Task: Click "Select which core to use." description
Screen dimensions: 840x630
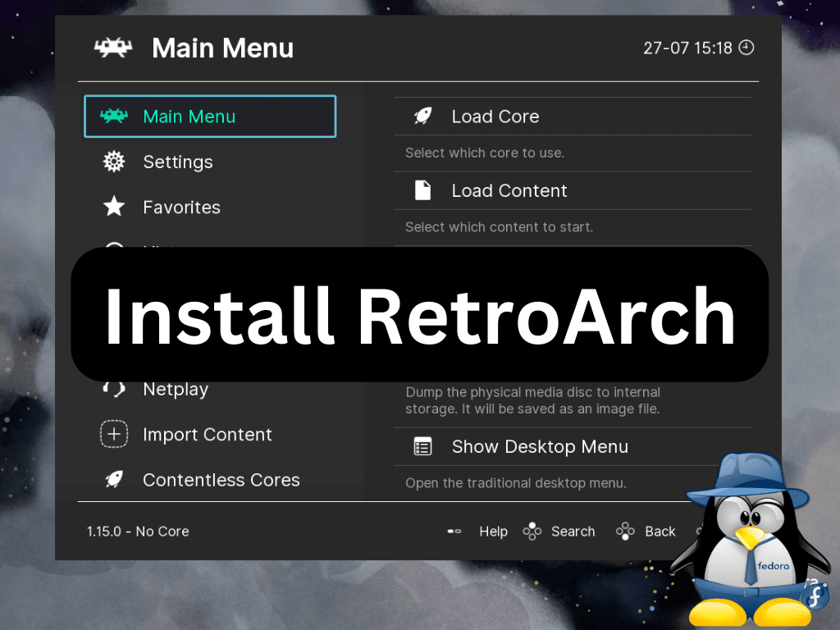Action: pos(485,153)
